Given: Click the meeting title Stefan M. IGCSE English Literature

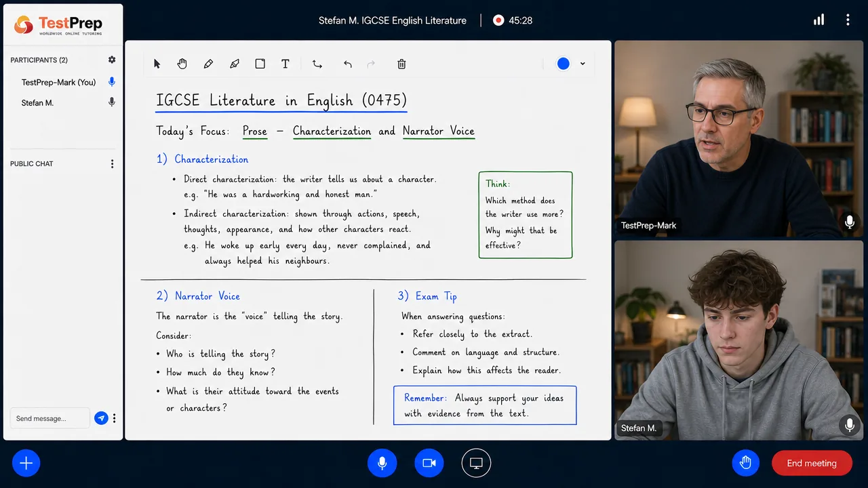Looking at the screenshot, I should [393, 20].
